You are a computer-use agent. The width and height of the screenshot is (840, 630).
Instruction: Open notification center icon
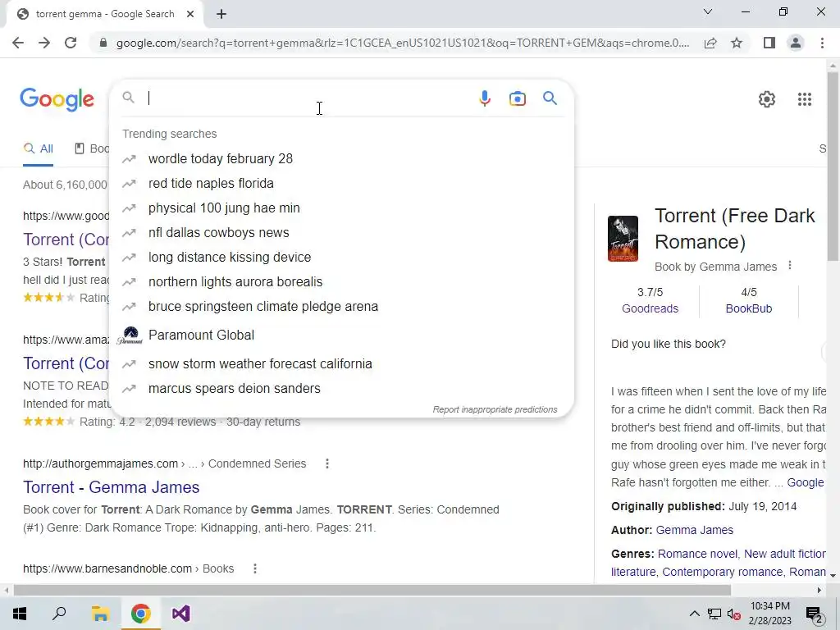(x=815, y=614)
